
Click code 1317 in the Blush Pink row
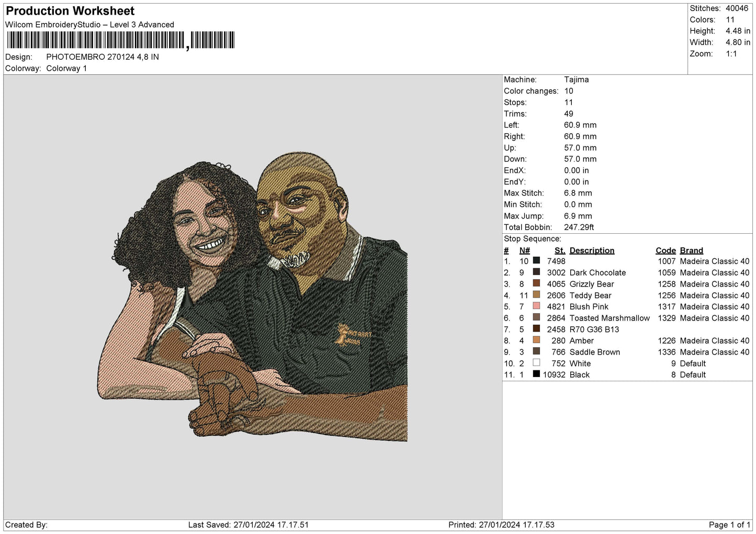[667, 306]
